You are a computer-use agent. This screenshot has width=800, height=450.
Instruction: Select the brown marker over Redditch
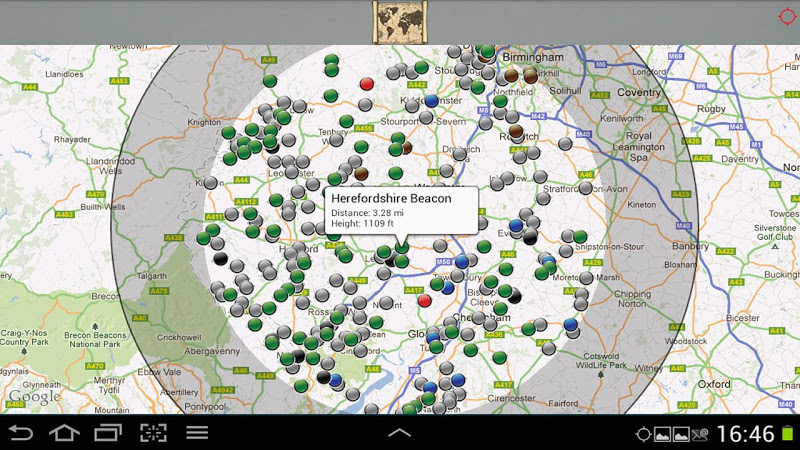coord(516,131)
